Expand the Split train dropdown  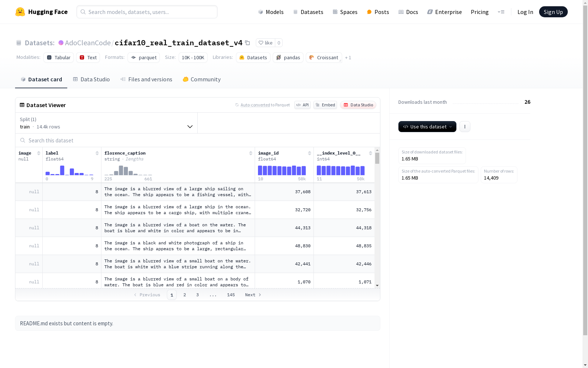pyautogui.click(x=106, y=123)
